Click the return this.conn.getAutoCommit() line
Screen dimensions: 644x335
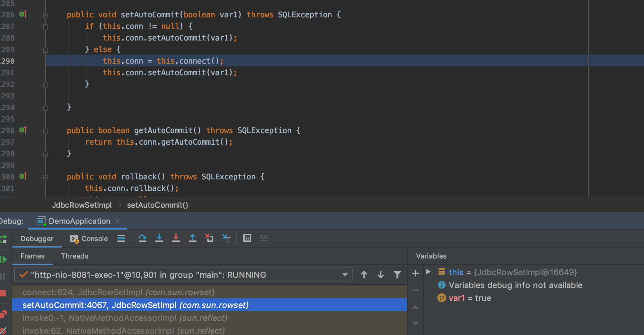click(x=159, y=142)
